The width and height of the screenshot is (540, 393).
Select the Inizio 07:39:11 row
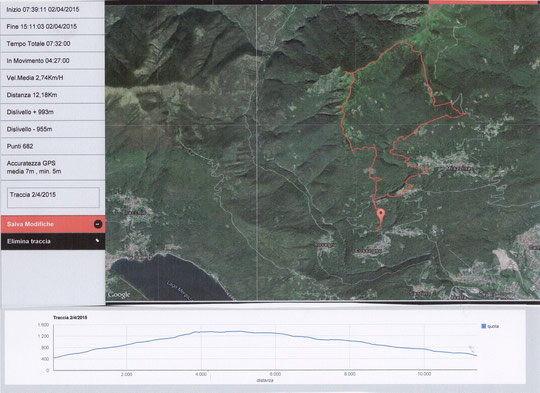click(x=53, y=10)
